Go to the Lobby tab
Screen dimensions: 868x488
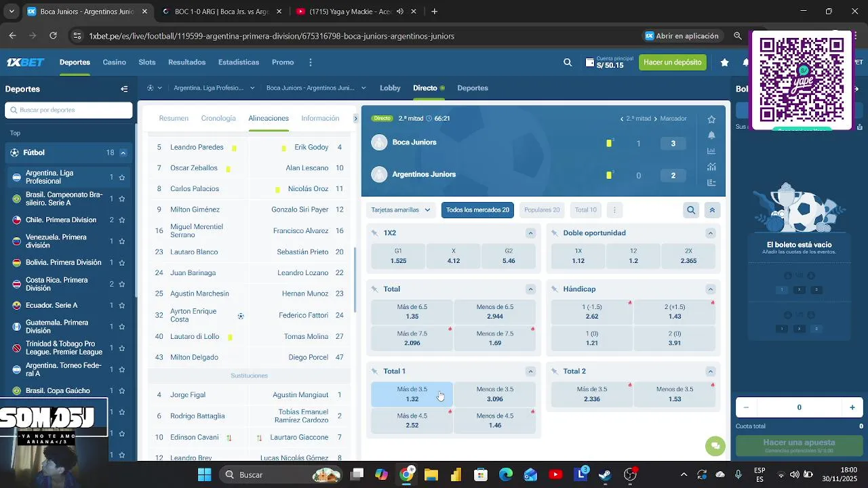(390, 88)
